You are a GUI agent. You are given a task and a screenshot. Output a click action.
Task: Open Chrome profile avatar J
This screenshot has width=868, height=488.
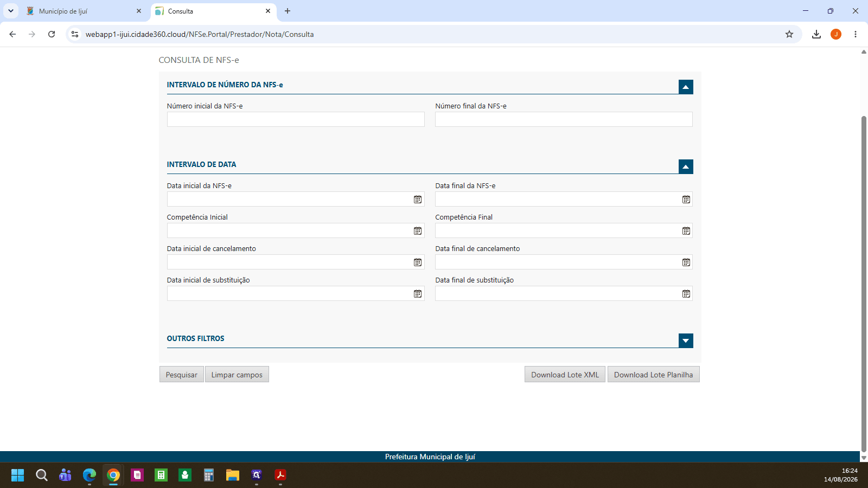[x=836, y=34]
